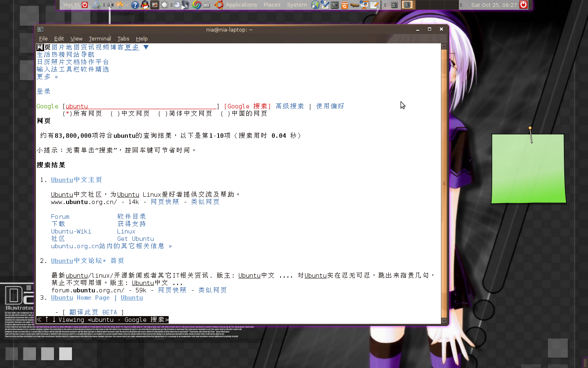Open the Places menu
This screenshot has width=588, height=368.
[272, 5]
